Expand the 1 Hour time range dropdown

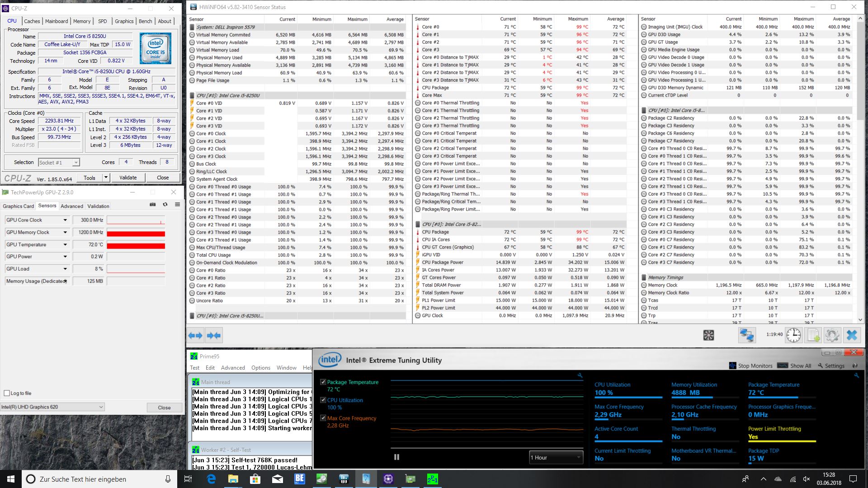pos(556,457)
